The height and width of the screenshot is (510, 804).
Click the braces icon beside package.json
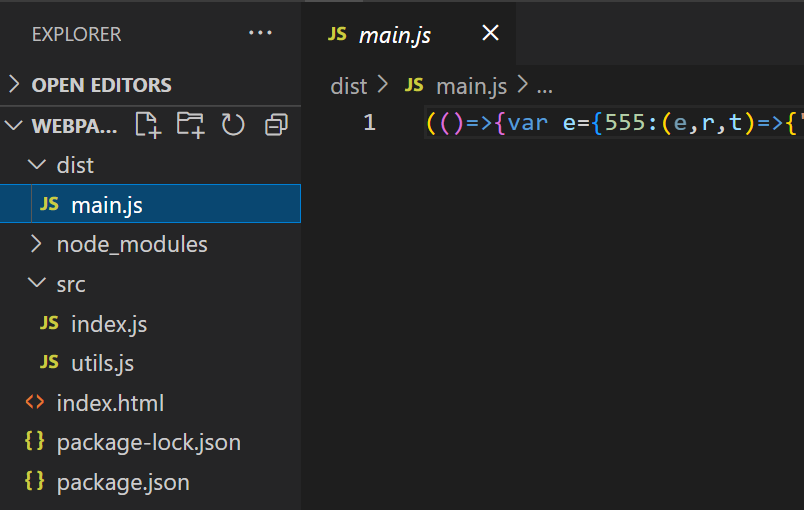pos(34,481)
